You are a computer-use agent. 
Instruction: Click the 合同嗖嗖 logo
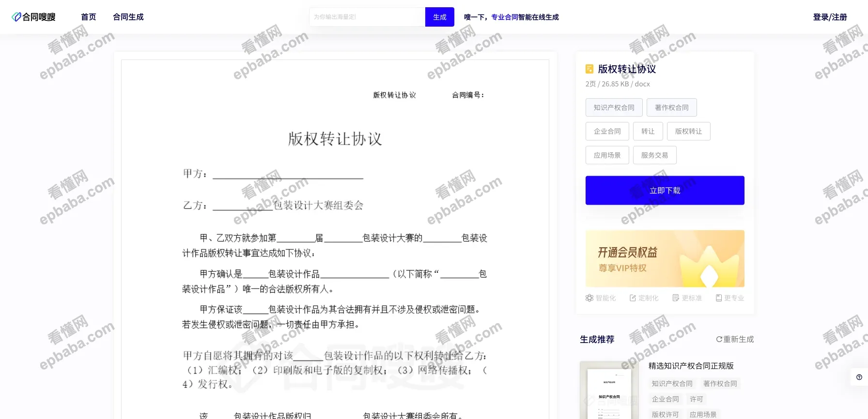[33, 17]
